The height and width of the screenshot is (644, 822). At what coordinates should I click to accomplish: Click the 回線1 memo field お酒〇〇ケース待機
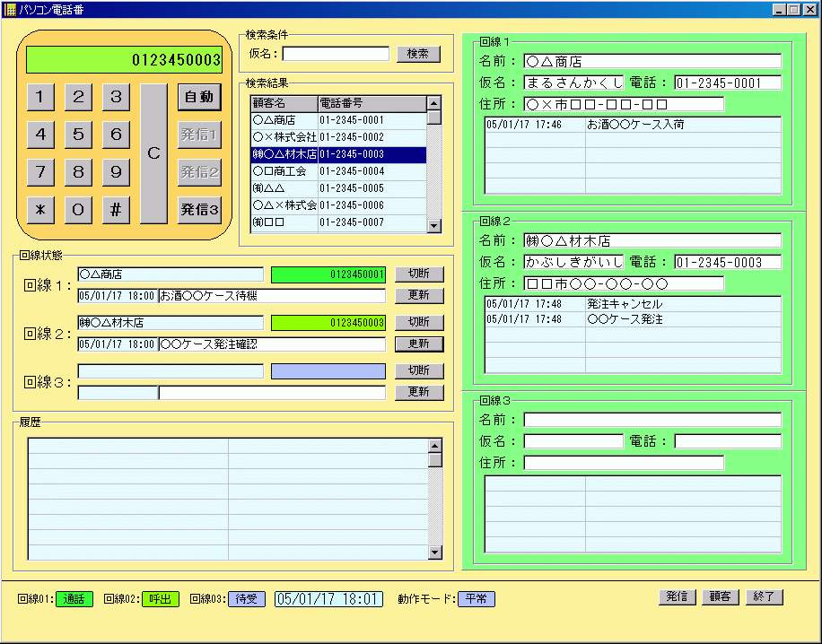(x=272, y=296)
